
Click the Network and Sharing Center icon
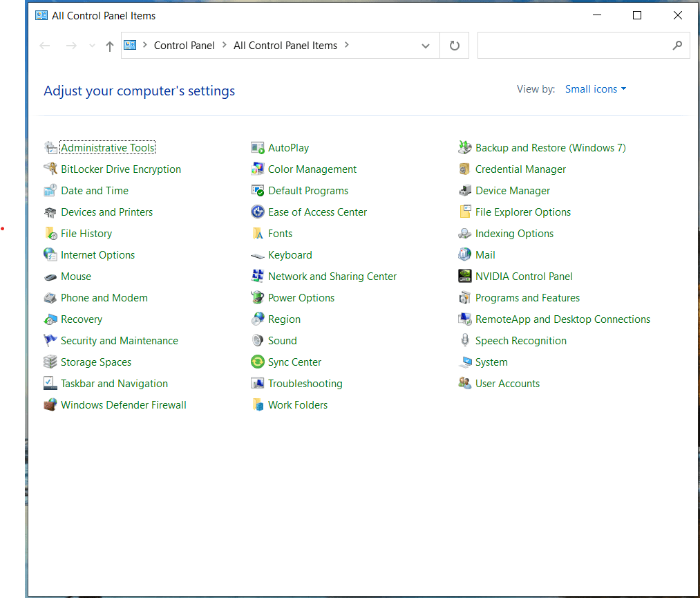[x=258, y=277]
